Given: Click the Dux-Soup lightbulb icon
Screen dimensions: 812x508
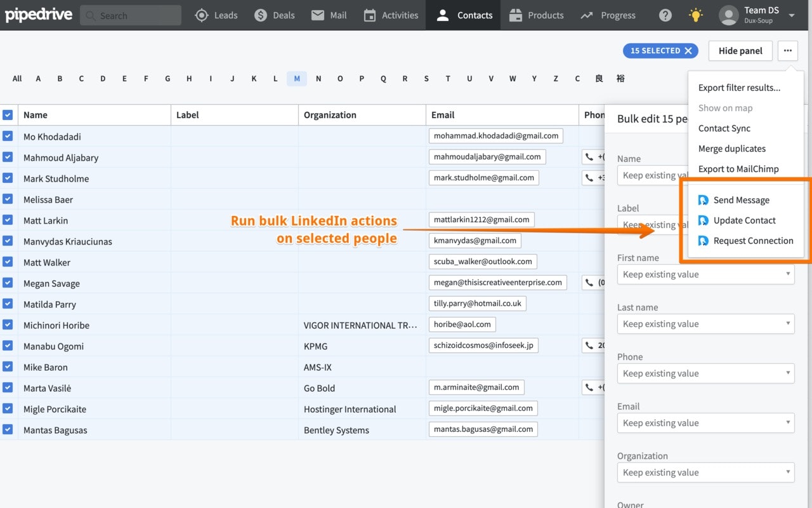Looking at the screenshot, I should 695,15.
